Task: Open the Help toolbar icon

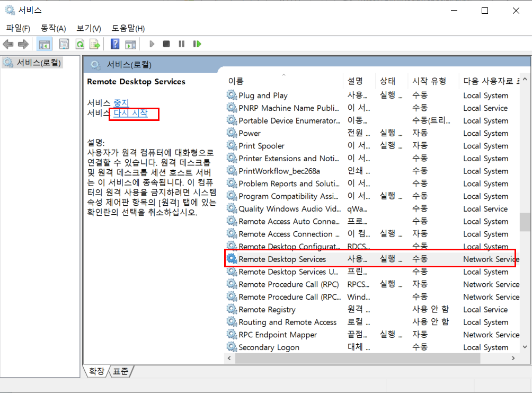Action: [115, 44]
